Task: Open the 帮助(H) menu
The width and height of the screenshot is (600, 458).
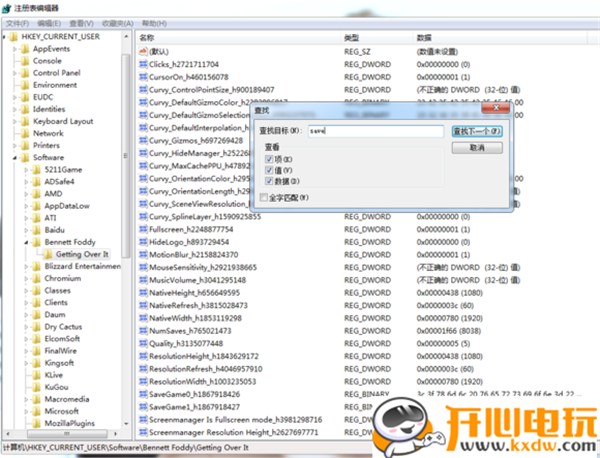Action: coord(154,23)
